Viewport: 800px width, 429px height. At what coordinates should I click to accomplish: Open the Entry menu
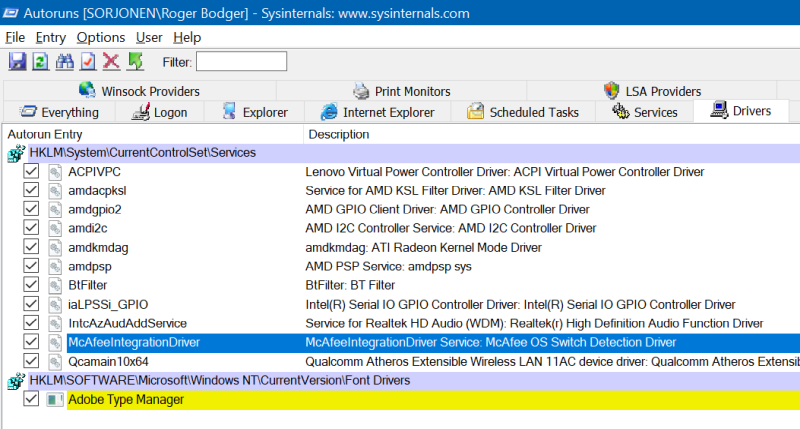50,37
